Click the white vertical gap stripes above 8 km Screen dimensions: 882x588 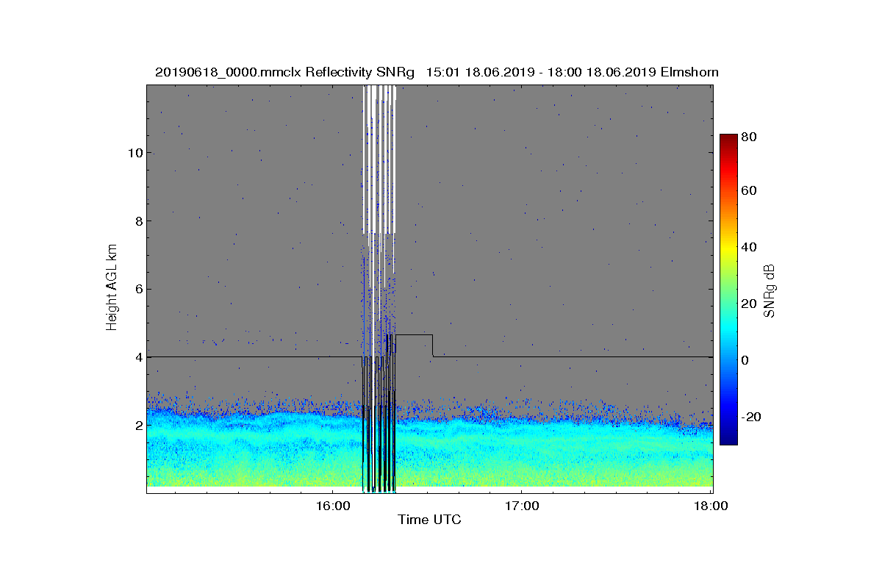point(380,159)
